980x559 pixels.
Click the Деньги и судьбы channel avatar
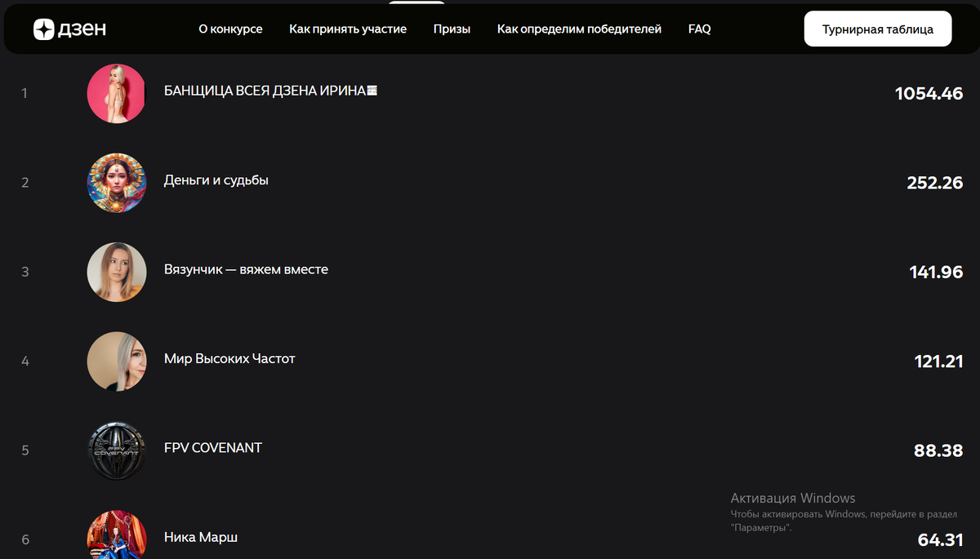point(116,183)
